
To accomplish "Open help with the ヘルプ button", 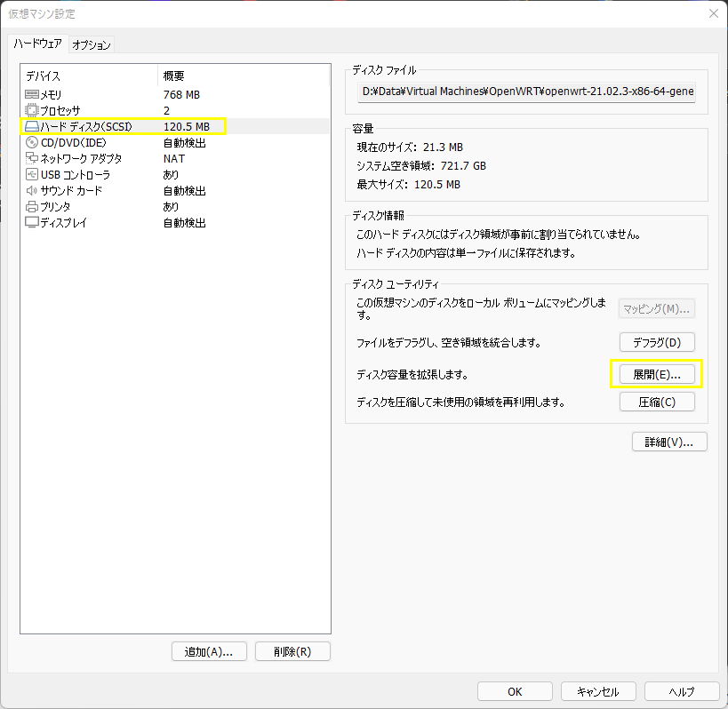I will point(682,691).
